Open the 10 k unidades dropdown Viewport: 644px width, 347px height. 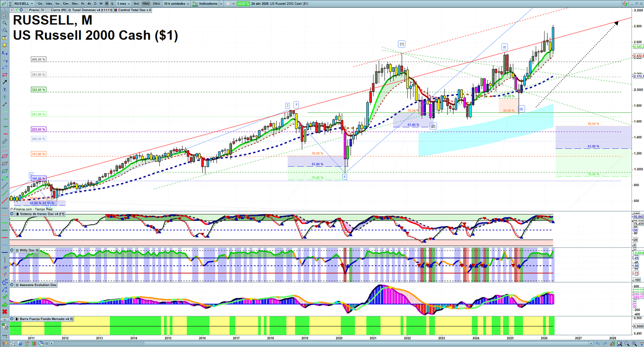[x=176, y=4]
